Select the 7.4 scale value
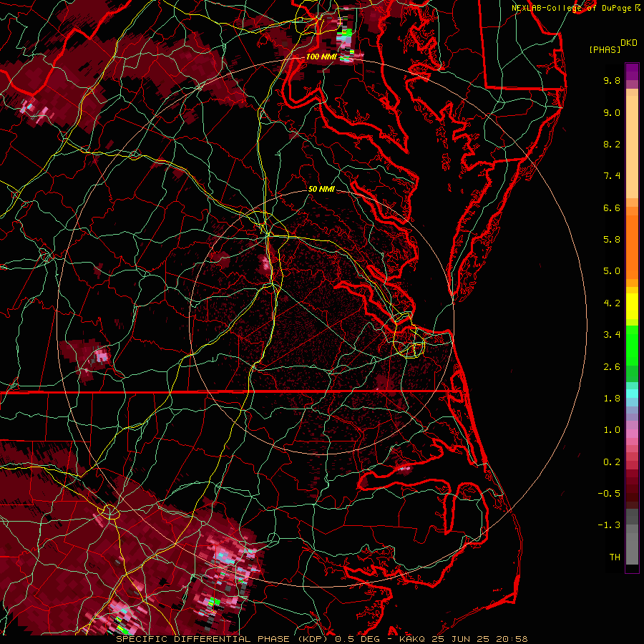 click(612, 176)
